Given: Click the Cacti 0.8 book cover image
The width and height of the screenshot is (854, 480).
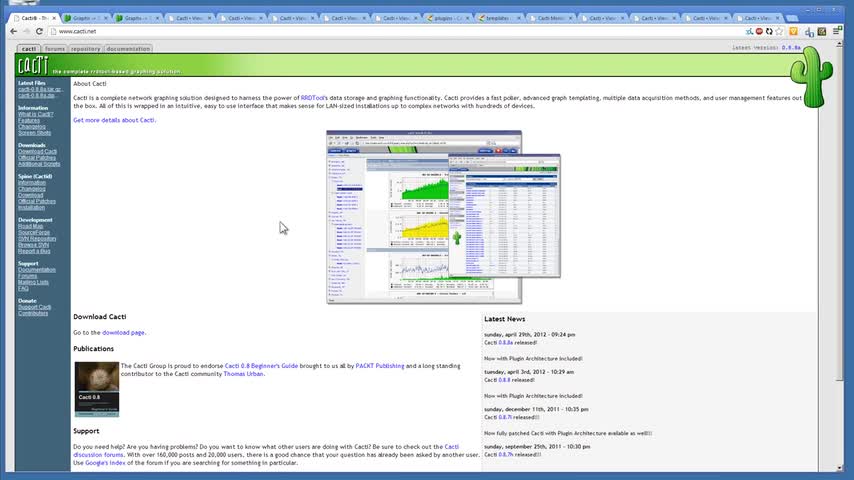Looking at the screenshot, I should [97, 389].
